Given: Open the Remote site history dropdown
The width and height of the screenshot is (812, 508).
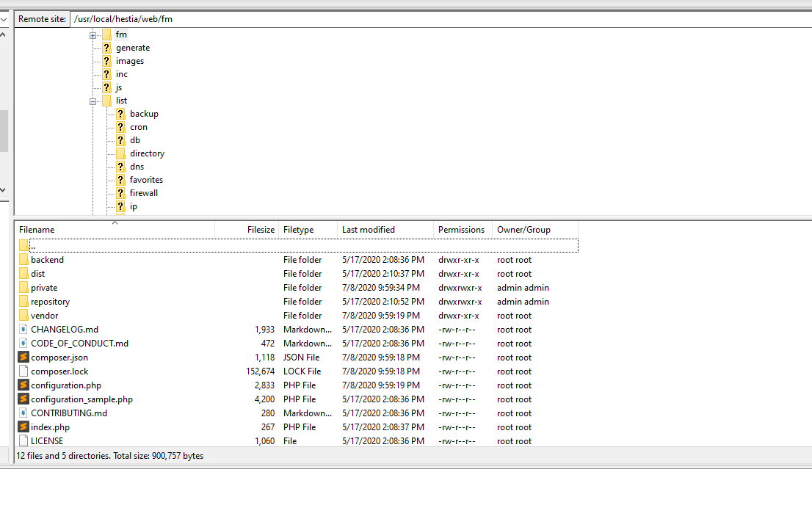Looking at the screenshot, I should [5, 18].
